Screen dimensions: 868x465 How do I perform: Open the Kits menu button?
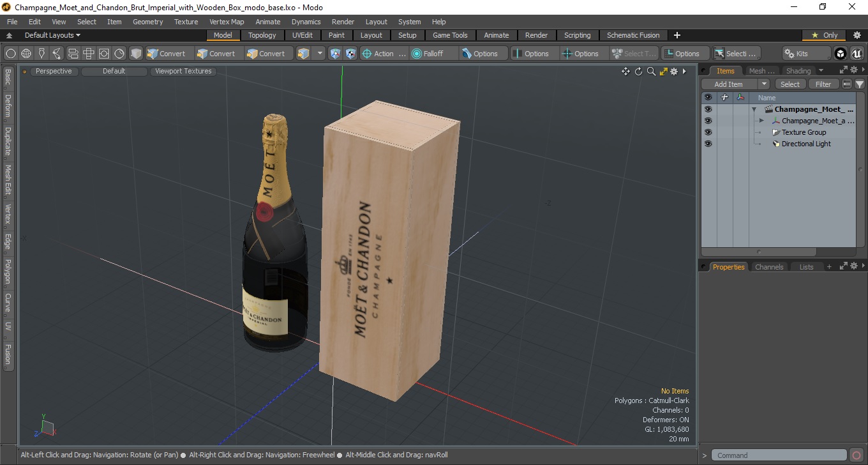pos(806,54)
